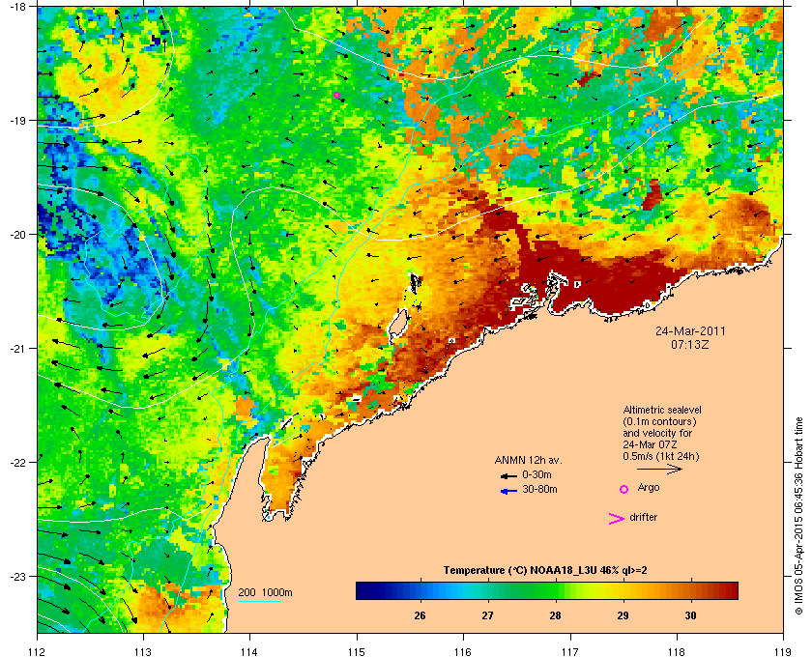Click the 117 longitude axis label
812x657 pixels.
click(570, 651)
